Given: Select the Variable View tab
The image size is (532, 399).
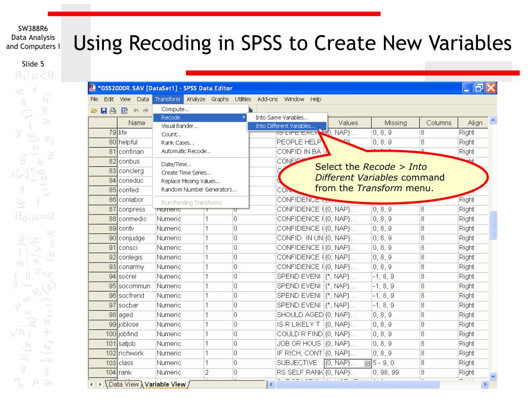Looking at the screenshot, I should click(165, 384).
